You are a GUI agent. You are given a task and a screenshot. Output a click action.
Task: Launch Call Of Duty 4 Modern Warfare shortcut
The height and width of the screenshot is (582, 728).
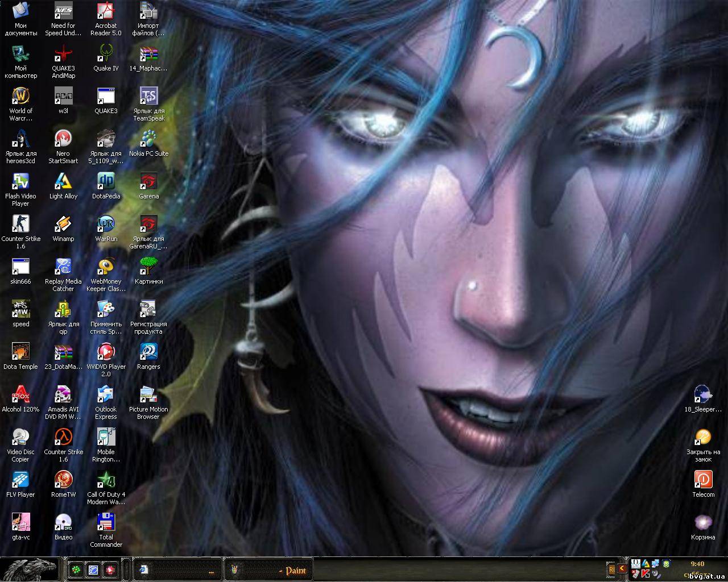(106, 480)
